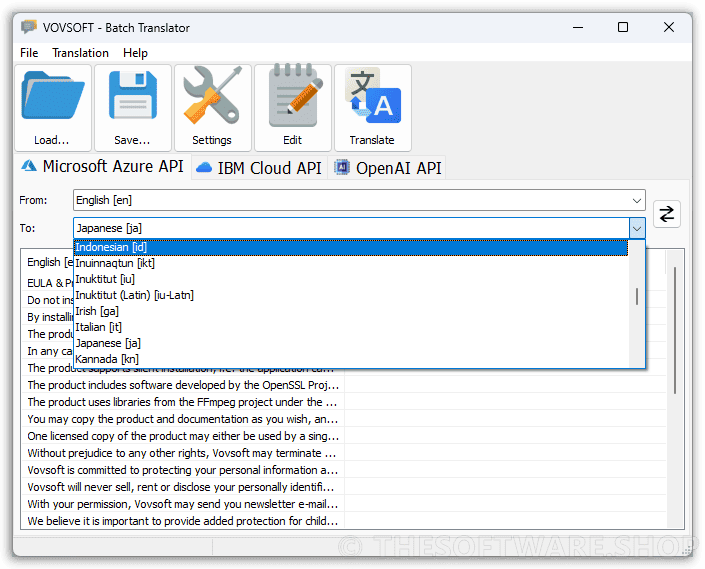705x569 pixels.
Task: Select Irish [ga] from the list
Action: [x=351, y=311]
